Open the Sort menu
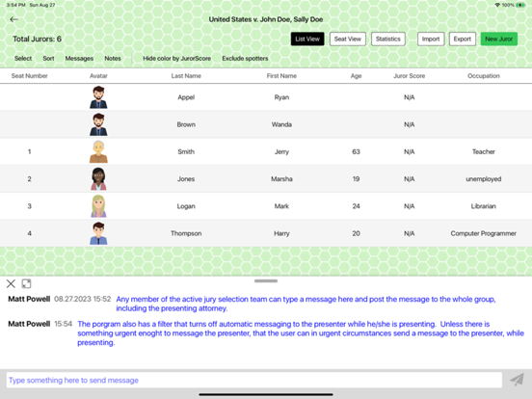This screenshot has width=532, height=399. 48,59
